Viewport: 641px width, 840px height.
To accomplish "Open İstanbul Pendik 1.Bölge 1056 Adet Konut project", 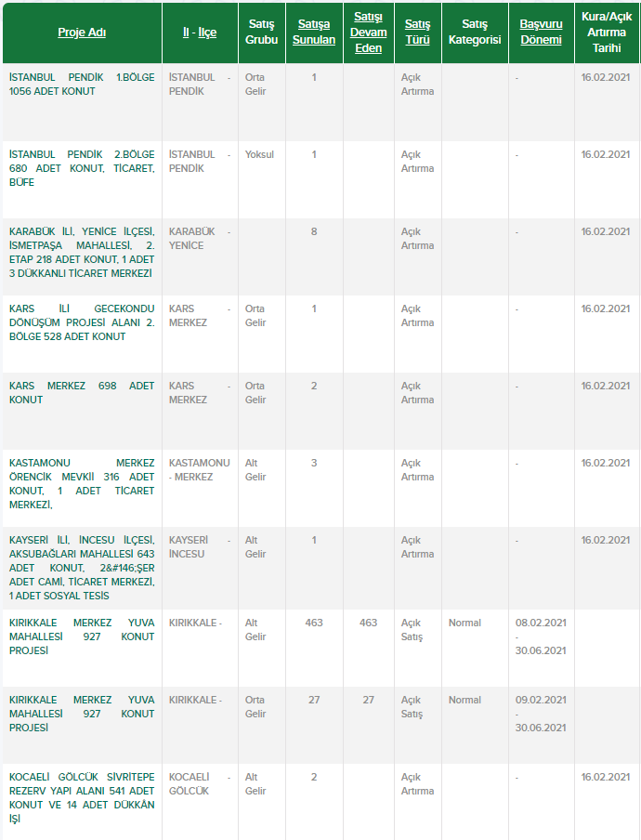I will 82,85.
